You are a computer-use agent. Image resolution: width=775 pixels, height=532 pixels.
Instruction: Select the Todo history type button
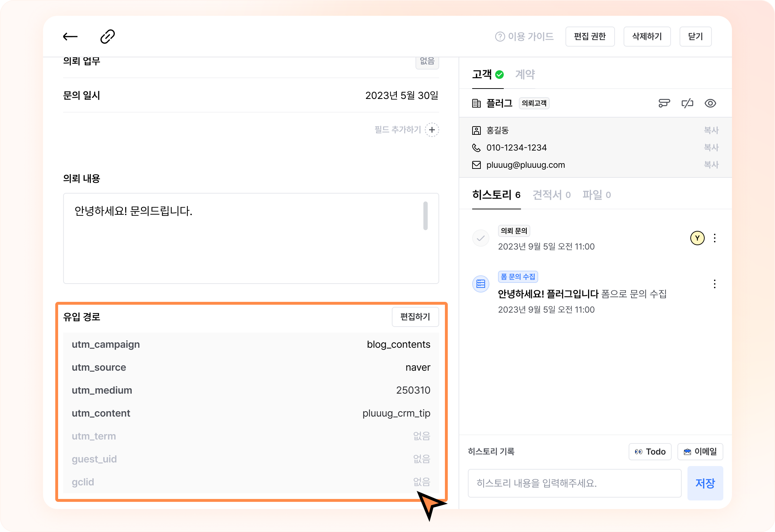pyautogui.click(x=650, y=452)
